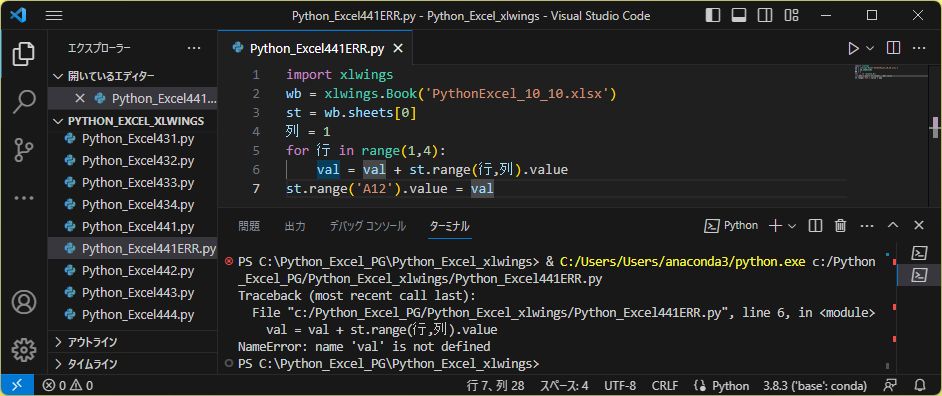Open the Source Control view

coord(23,150)
